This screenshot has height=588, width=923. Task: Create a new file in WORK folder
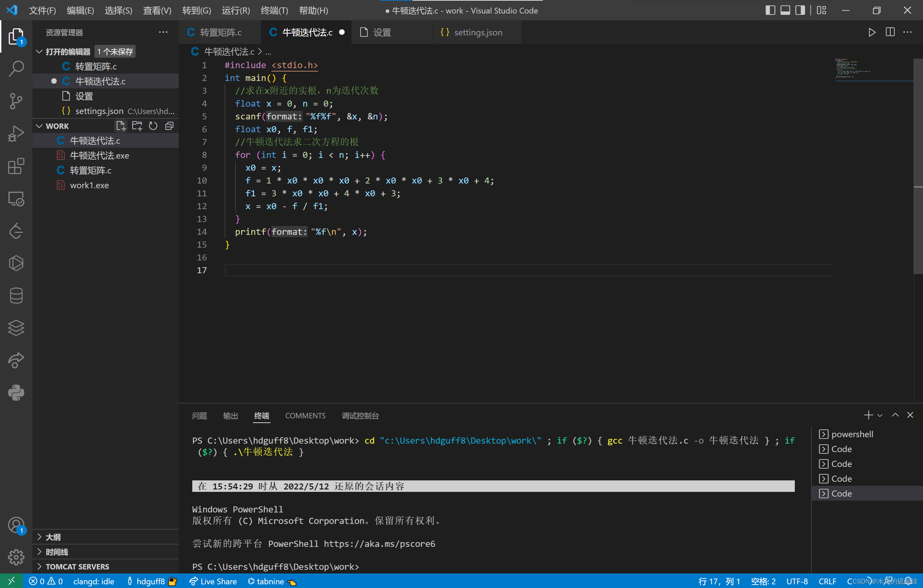coord(120,125)
